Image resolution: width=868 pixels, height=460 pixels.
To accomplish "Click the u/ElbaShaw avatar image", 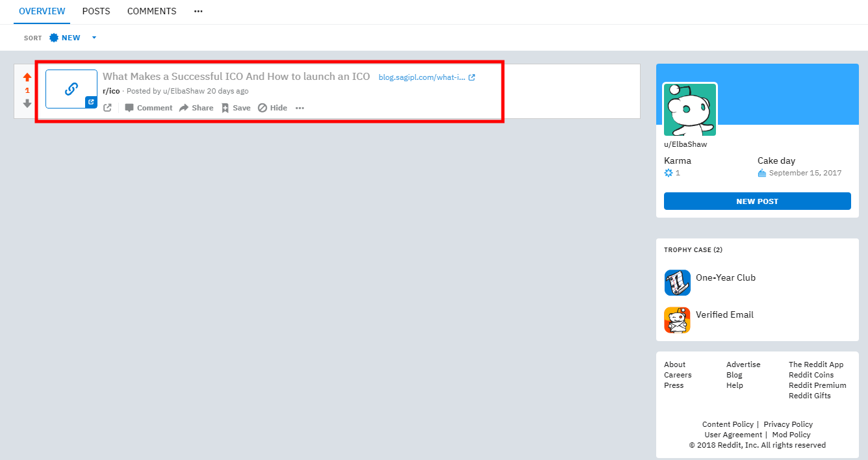I will [690, 110].
